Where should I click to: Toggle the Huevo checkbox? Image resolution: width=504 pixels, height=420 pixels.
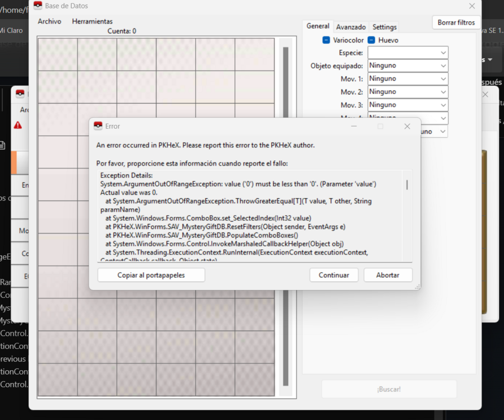371,40
